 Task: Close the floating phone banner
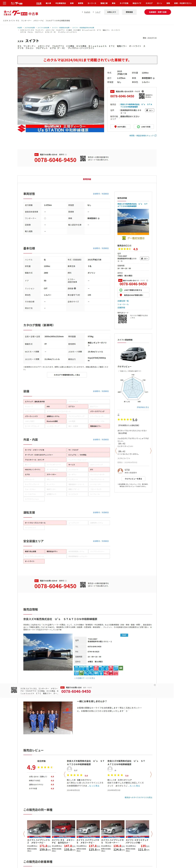point(155,685)
